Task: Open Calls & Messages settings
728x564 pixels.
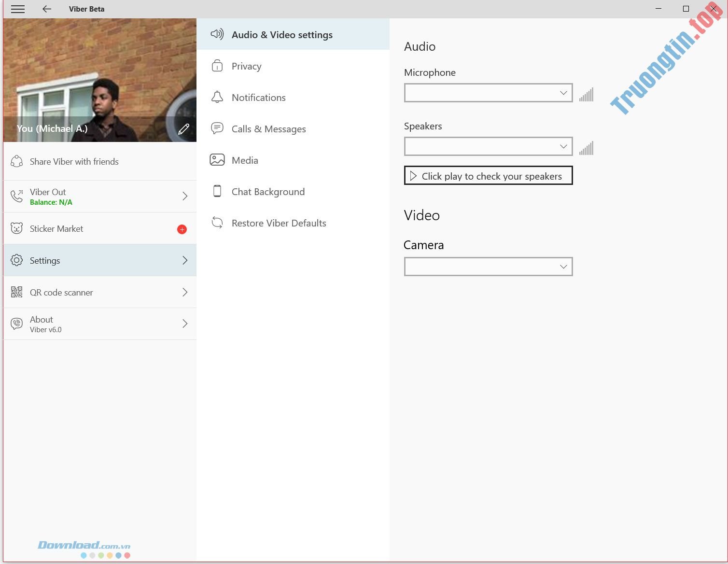Action: pyautogui.click(x=293, y=128)
